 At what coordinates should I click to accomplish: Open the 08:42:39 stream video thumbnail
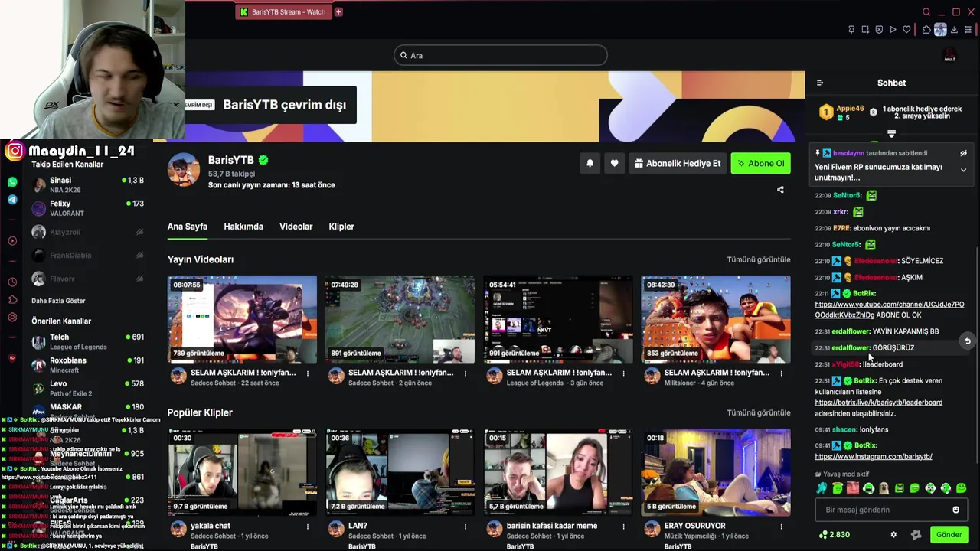(x=715, y=318)
